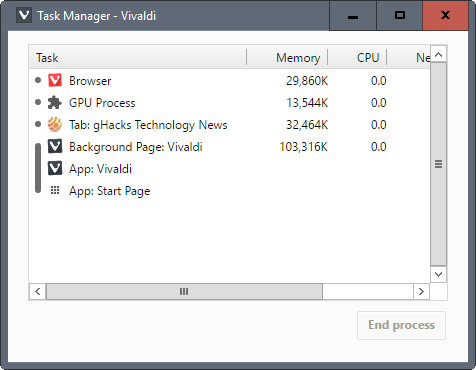476x370 pixels.
Task: Click the 0.0 CPU value in the Browser row
Action: [x=379, y=81]
